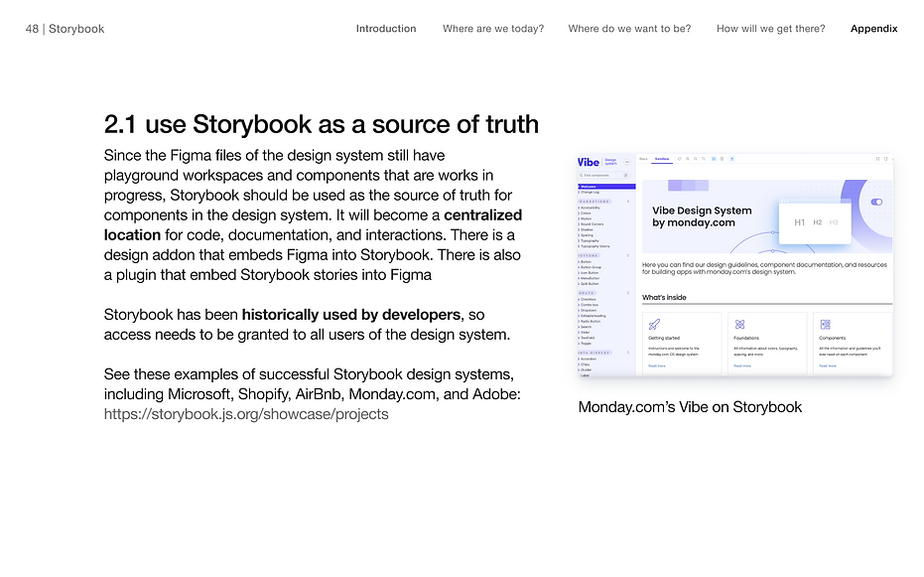Collapse the Buttons section header in sidebar
Screen dimensions: 924x577
coord(589,255)
